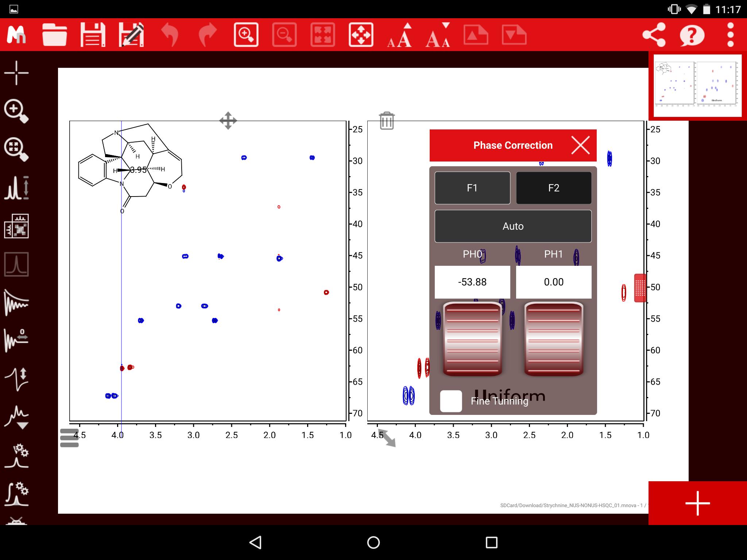Viewport: 747px width, 560px height.
Task: Open peak picking settings with gears
Action: tap(16, 456)
